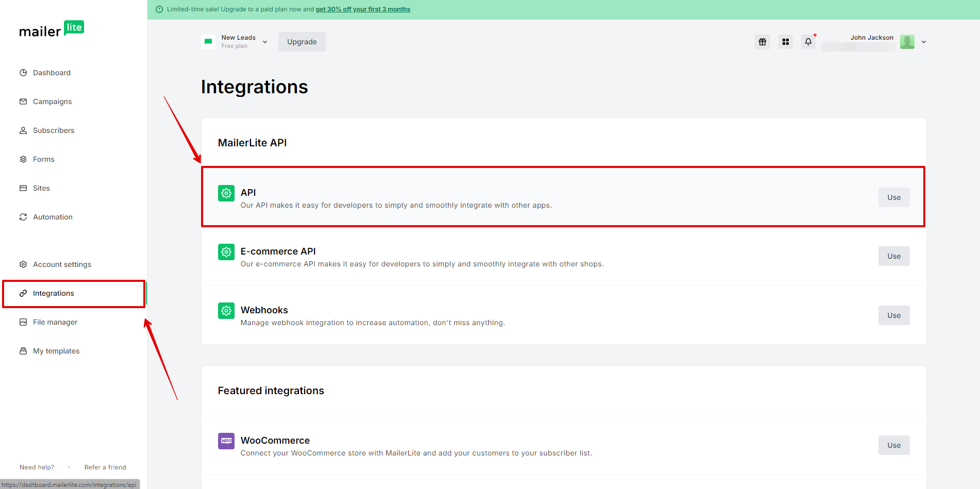This screenshot has width=980, height=489.
Task: Click the Forms layers icon
Action: [23, 159]
